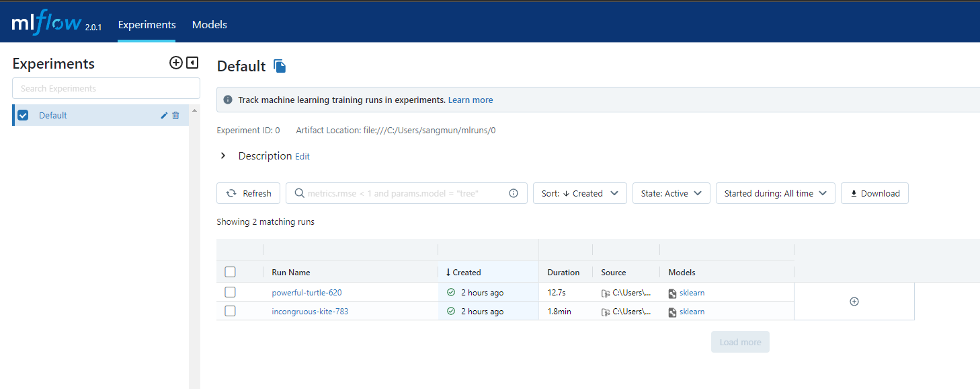This screenshot has height=389, width=980.
Task: Click Showing 2 matching runs text
Action: [x=266, y=221]
